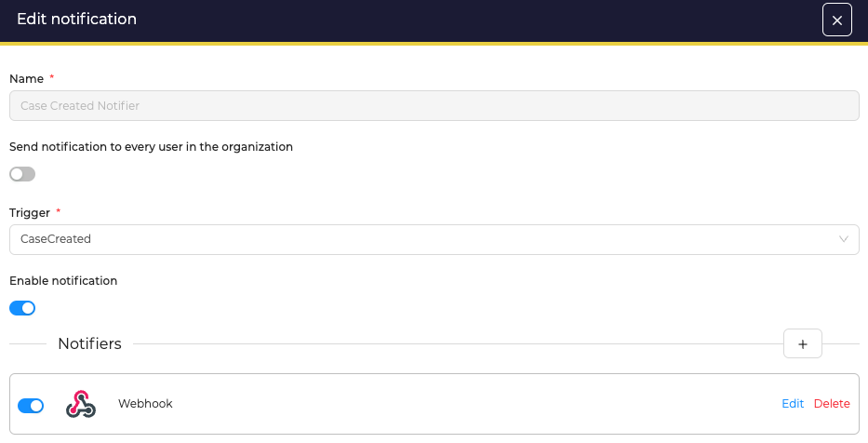Close the Edit notification dialog
868x443 pixels.
(836, 20)
